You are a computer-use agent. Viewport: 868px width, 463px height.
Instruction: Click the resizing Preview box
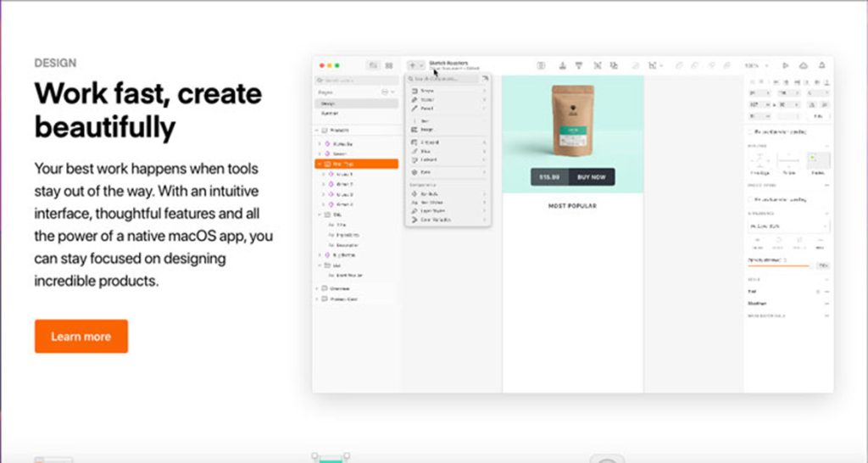[818, 161]
